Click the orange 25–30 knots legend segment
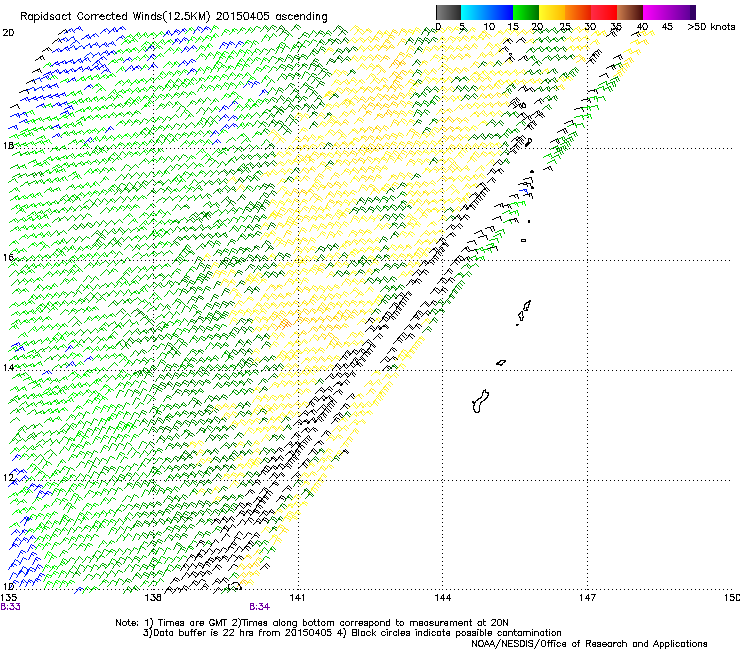The image size is (740, 650). click(x=578, y=12)
